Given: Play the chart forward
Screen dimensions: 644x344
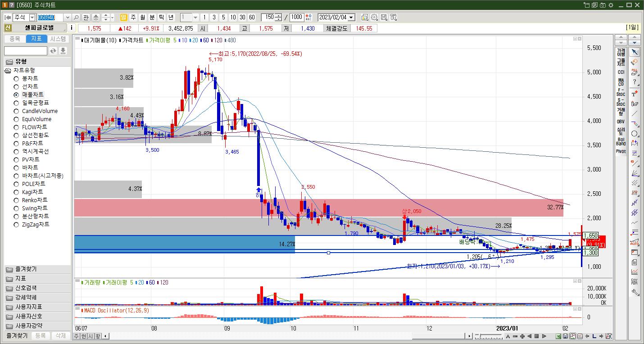Looking at the screenshot, I should click(544, 336).
